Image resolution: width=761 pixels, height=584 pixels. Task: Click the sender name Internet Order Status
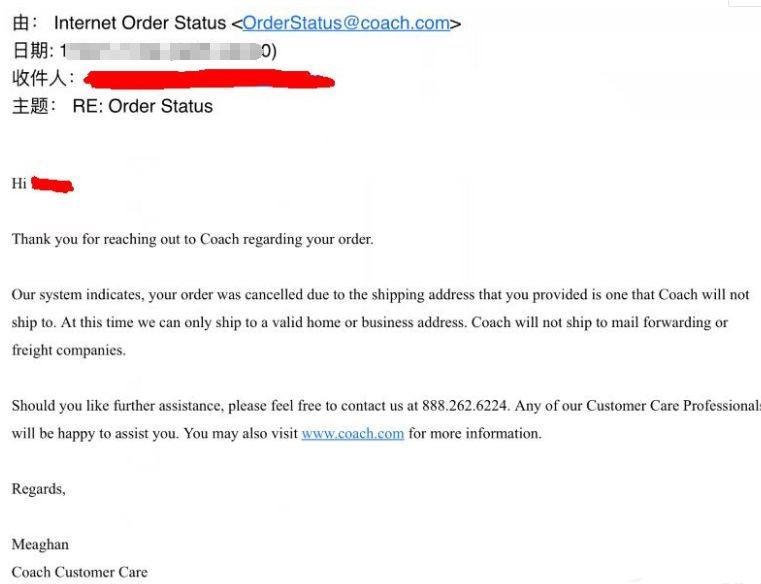140,23
